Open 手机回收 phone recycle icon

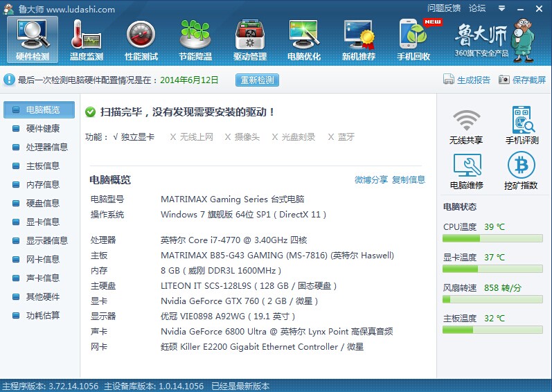coord(413,39)
